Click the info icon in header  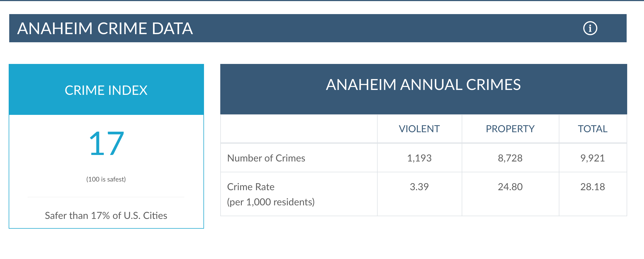(590, 28)
